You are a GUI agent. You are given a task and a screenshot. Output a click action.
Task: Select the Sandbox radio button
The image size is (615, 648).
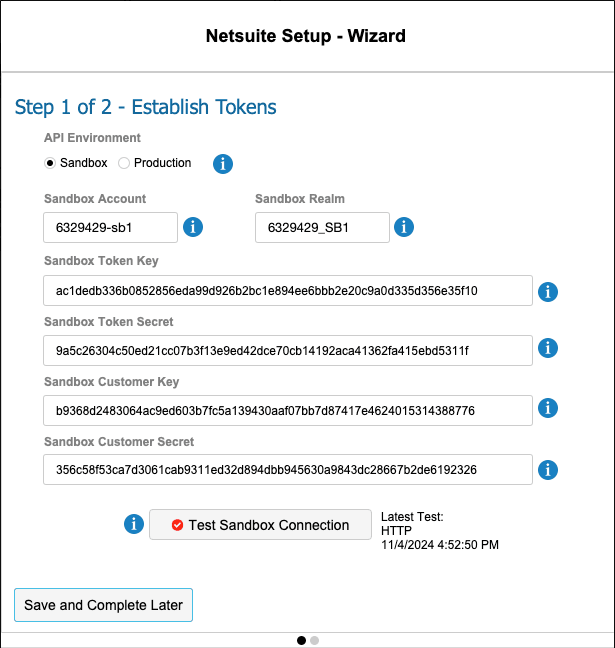(x=50, y=163)
